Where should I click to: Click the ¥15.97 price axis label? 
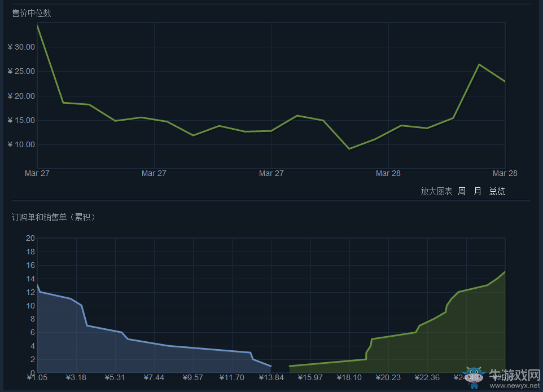coord(310,377)
